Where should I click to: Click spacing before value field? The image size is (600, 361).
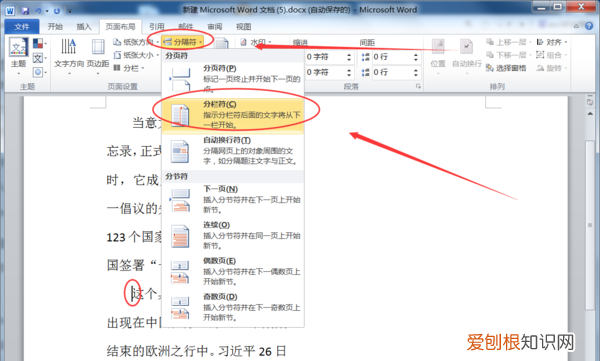(391, 57)
